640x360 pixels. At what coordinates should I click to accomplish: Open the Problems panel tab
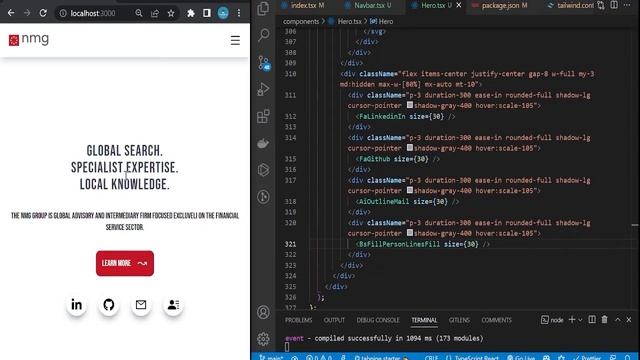(x=298, y=320)
